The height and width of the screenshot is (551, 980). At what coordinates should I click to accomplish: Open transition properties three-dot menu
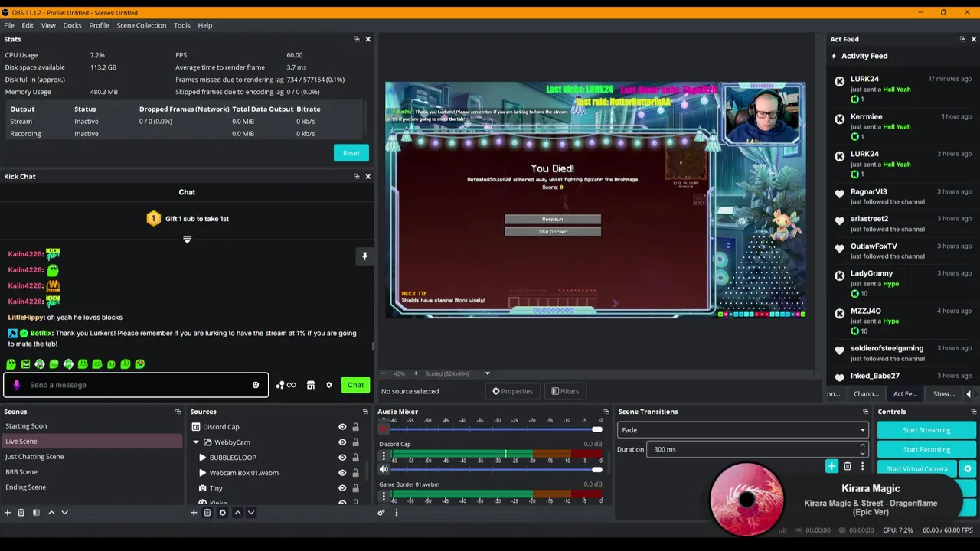click(x=862, y=466)
